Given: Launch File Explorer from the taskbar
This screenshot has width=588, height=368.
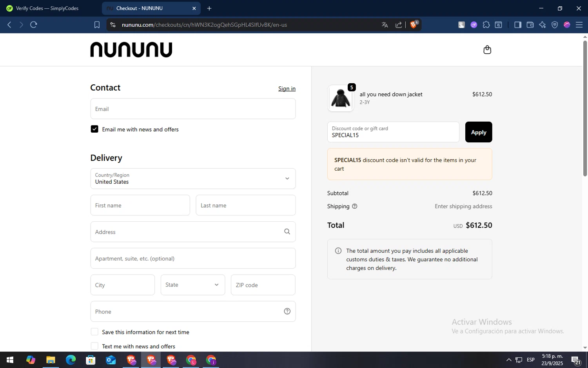Looking at the screenshot, I should [51, 360].
